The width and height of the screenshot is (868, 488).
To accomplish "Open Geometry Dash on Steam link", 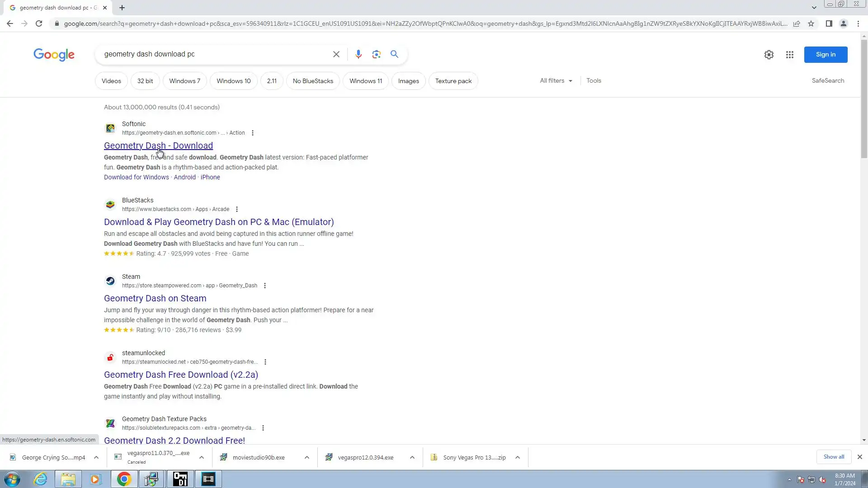I will coord(155,298).
